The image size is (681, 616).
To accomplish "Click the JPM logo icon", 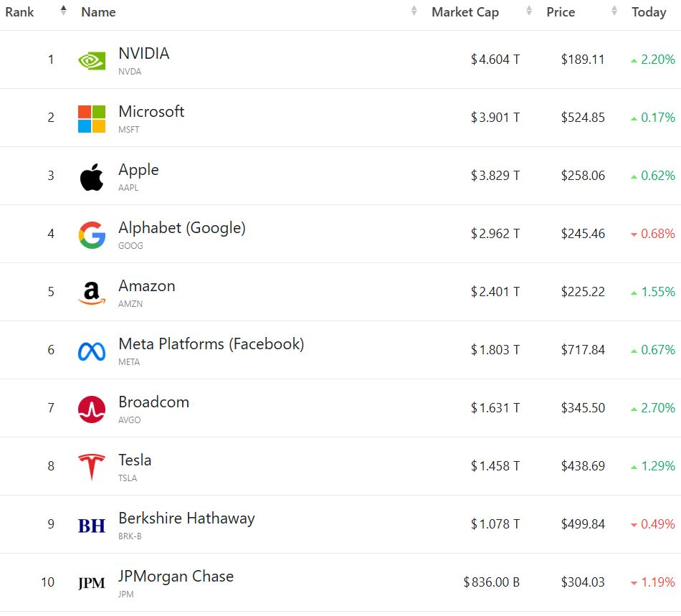I will pyautogui.click(x=92, y=583).
